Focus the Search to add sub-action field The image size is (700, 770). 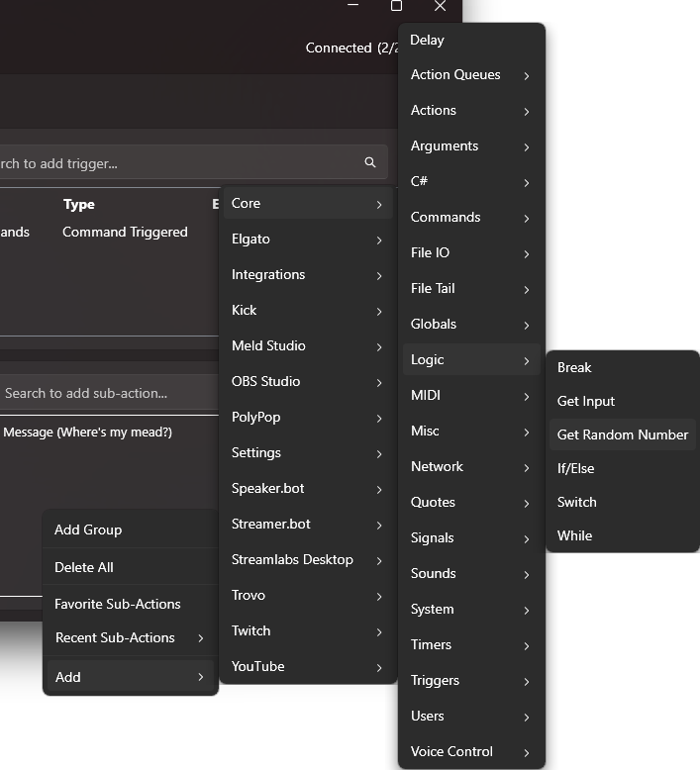109,393
